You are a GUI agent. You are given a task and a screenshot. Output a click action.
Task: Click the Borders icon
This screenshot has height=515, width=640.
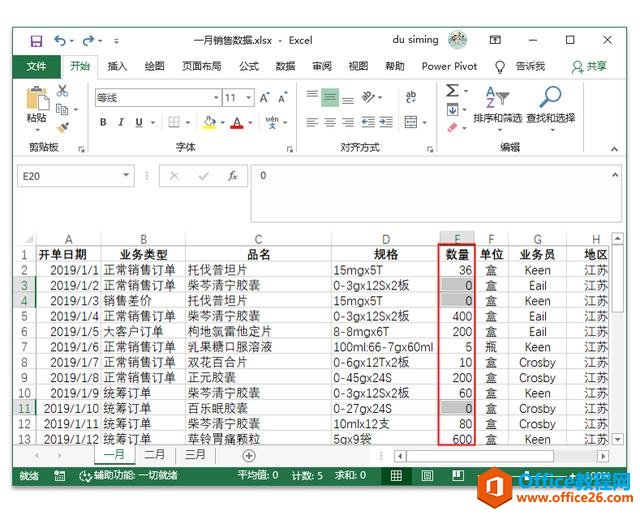[x=174, y=122]
